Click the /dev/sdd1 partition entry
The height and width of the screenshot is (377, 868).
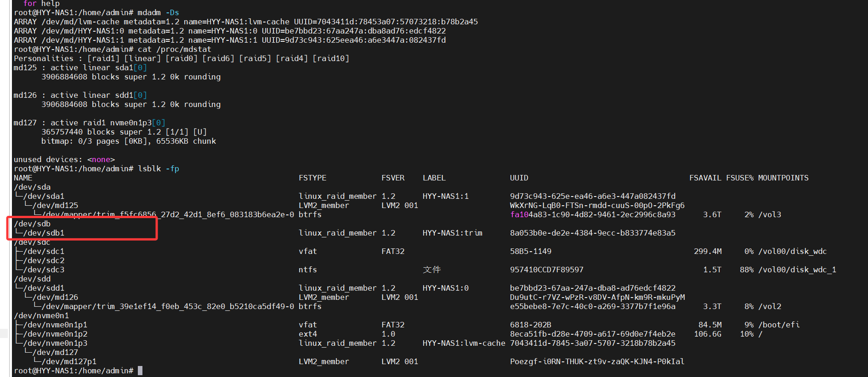click(44, 288)
